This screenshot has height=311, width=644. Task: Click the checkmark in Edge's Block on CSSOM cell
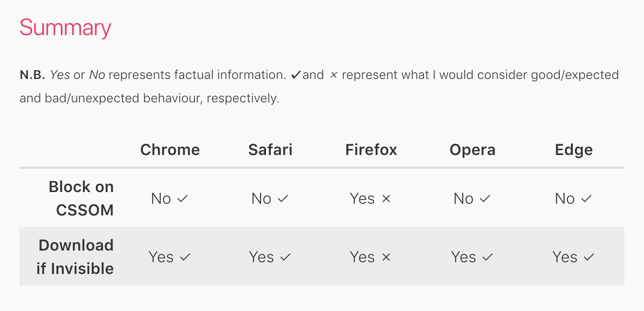coord(586,199)
